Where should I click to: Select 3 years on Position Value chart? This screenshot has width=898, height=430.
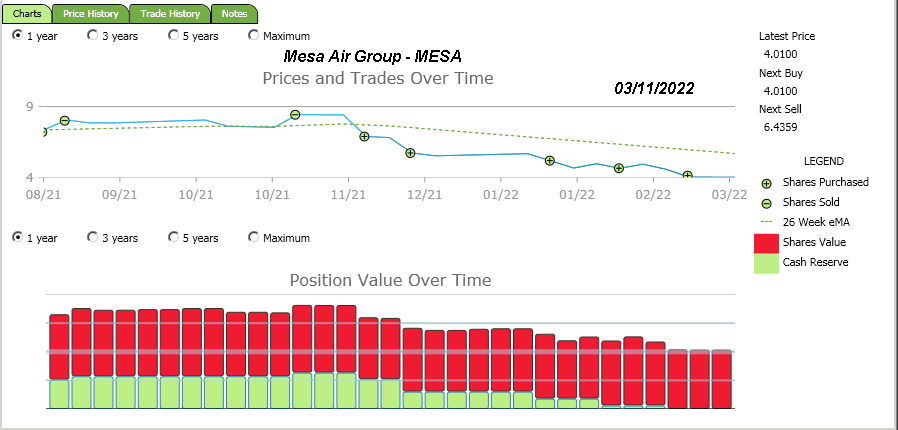[x=93, y=238]
